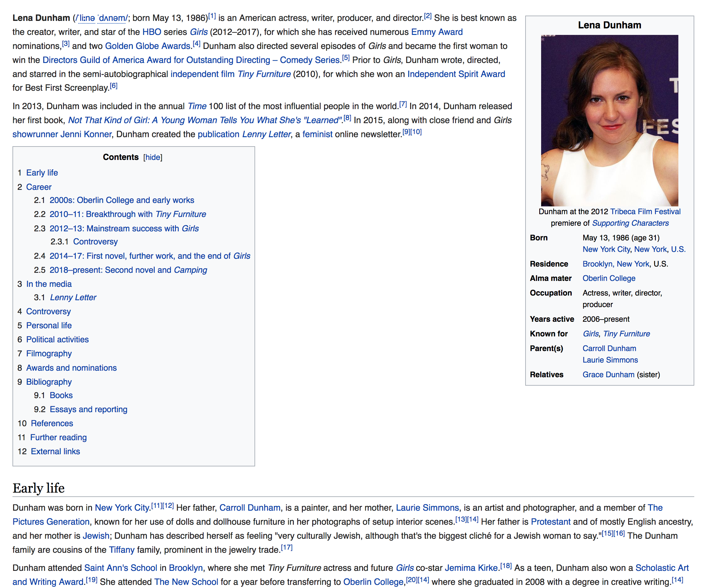Click the Golden Globe Awards link
Screen dimensions: 703x588
(148, 46)
